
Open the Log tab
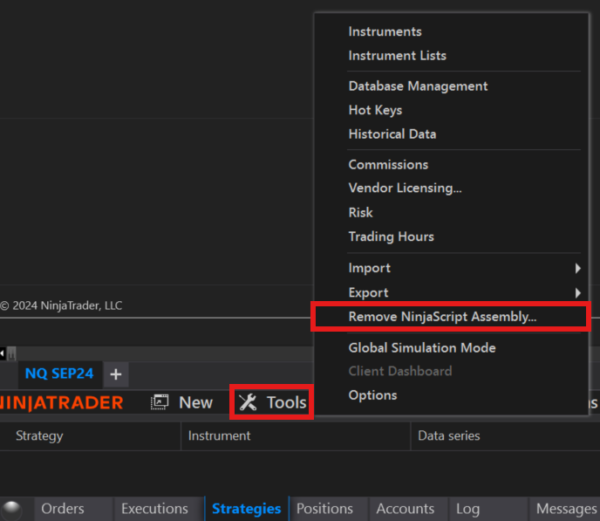coord(467,509)
